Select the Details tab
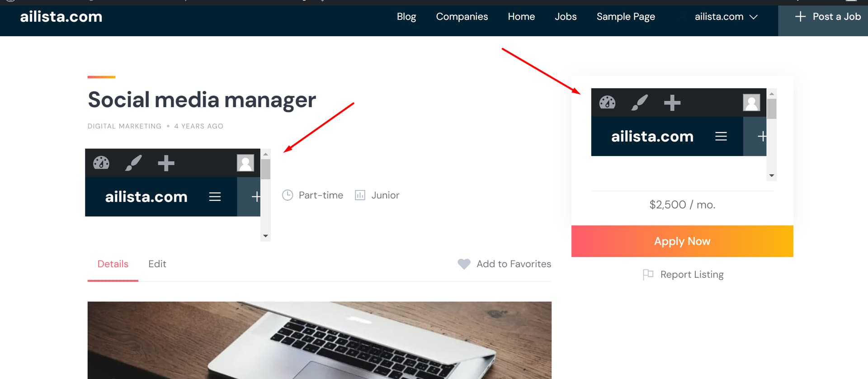The height and width of the screenshot is (379, 868). [x=113, y=264]
